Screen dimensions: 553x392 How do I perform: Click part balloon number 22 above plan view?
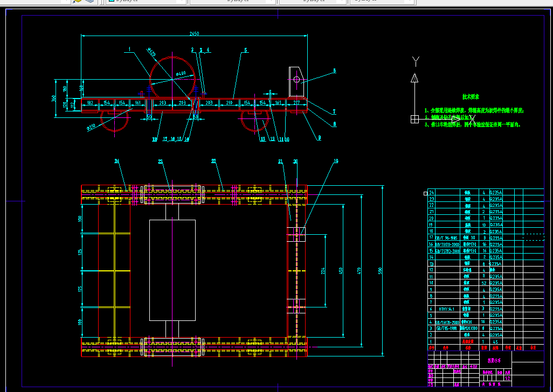click(x=213, y=162)
